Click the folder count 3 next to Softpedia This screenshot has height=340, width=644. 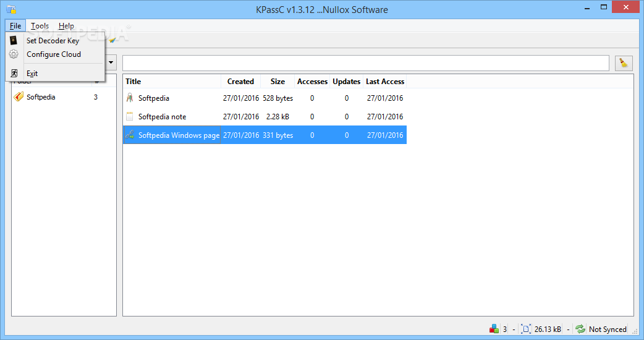click(96, 97)
